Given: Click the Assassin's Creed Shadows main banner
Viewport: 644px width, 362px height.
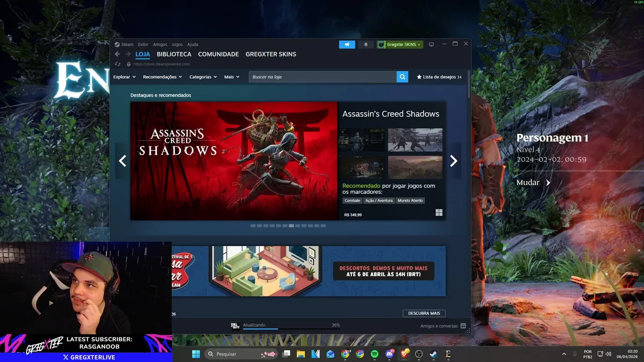Looking at the screenshot, I should pos(234,161).
